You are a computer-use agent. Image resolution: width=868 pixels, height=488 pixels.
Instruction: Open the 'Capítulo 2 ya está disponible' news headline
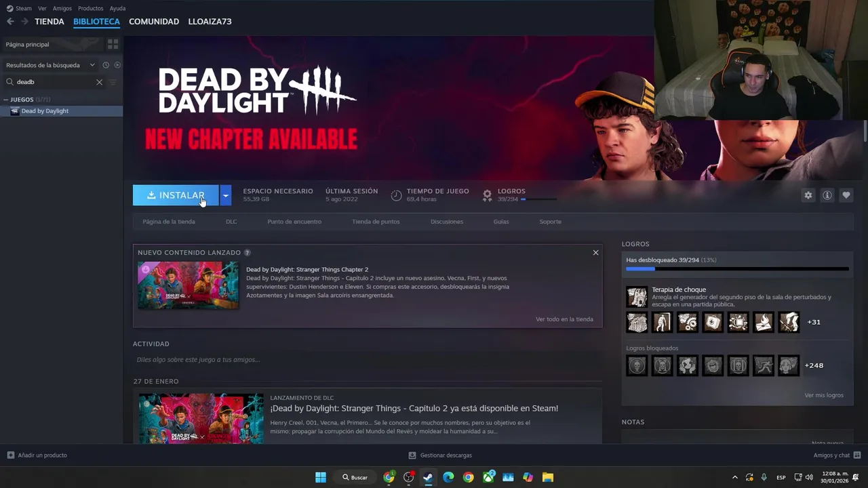point(414,409)
